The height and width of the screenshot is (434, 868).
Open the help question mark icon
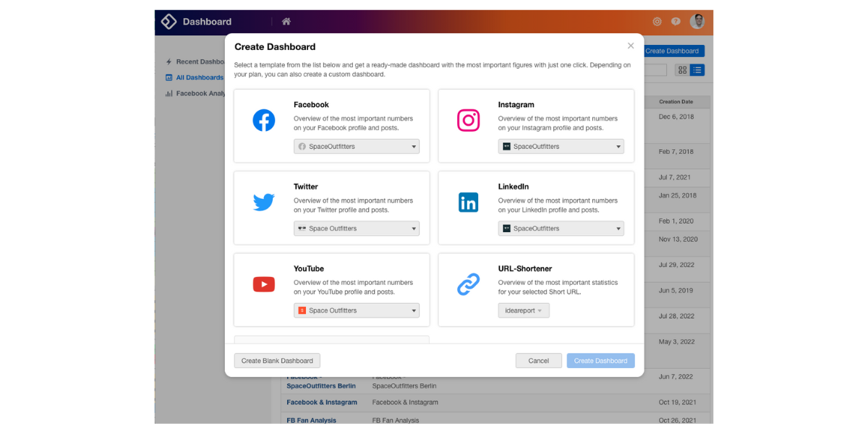click(676, 22)
